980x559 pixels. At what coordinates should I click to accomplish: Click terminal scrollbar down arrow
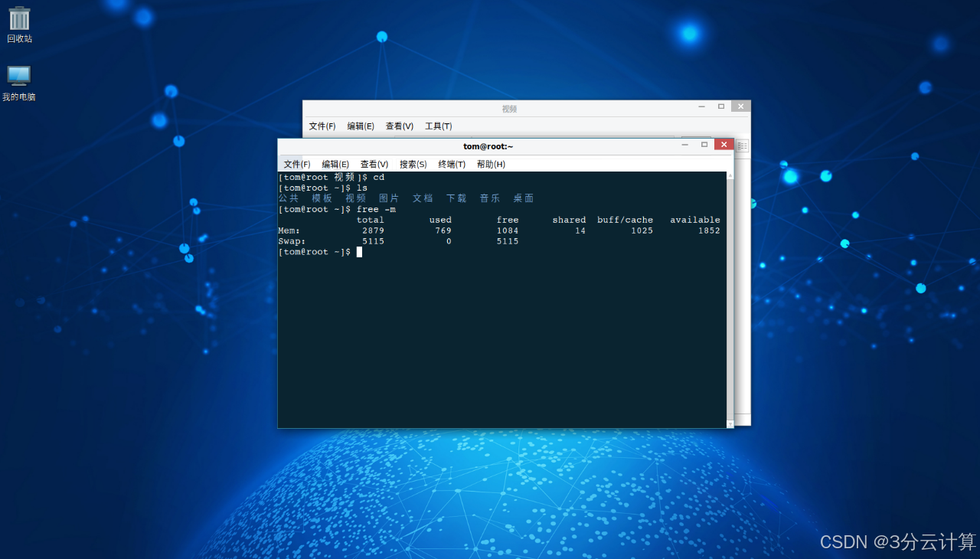(730, 423)
